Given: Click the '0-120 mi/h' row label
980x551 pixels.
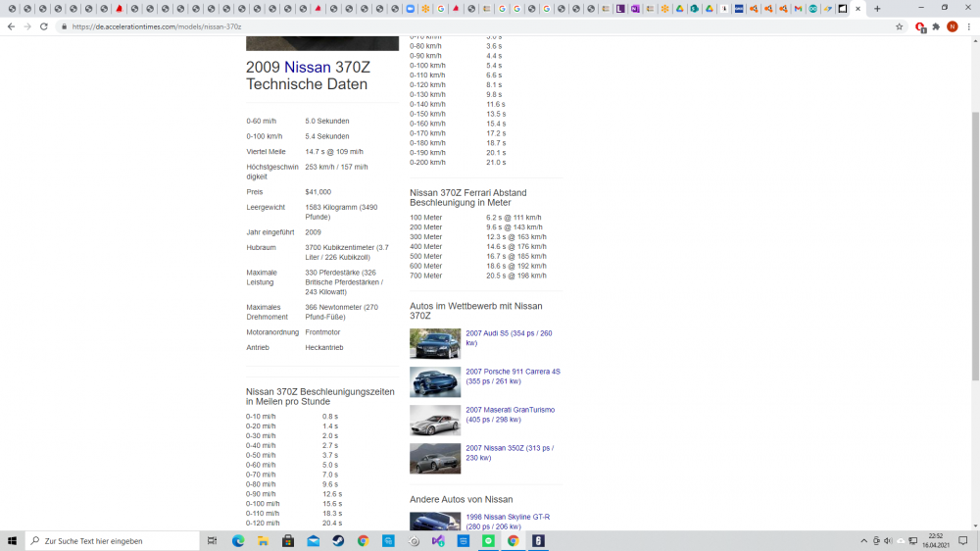Looking at the screenshot, I should [263, 523].
